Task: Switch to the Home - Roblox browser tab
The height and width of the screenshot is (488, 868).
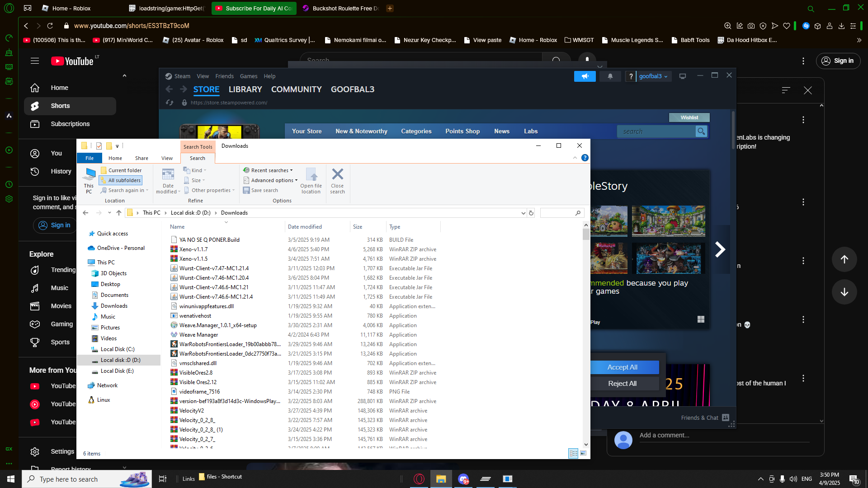Action: click(72, 8)
